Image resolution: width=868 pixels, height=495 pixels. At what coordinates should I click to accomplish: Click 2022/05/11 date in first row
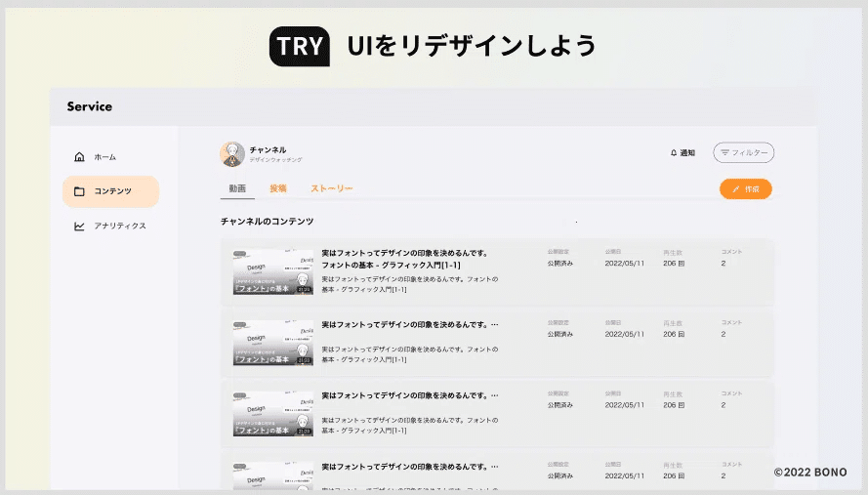click(x=625, y=264)
